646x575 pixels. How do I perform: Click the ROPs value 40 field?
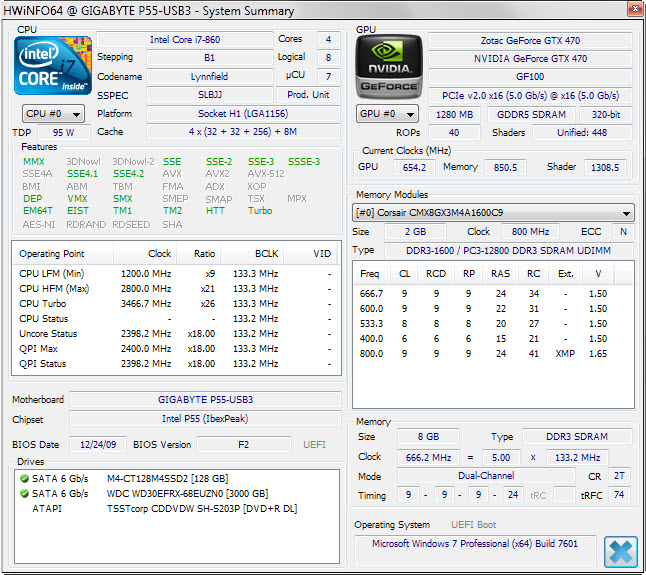454,133
